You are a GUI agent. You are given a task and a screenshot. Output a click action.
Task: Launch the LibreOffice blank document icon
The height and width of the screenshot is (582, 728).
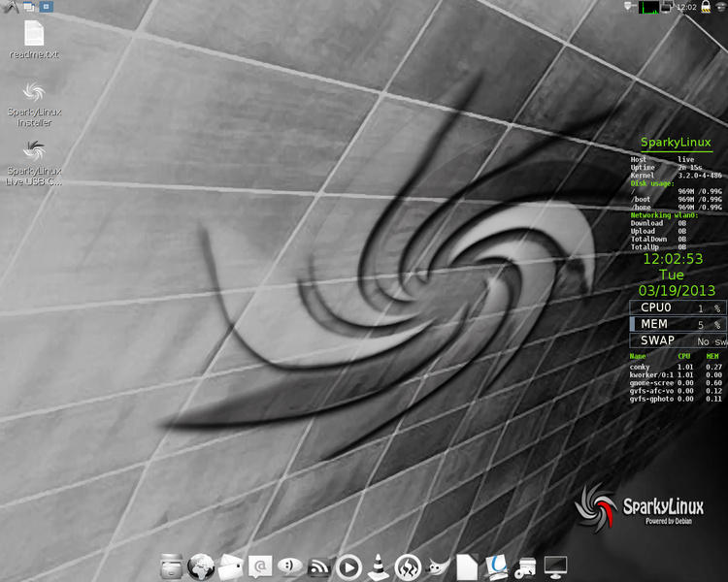(467, 567)
